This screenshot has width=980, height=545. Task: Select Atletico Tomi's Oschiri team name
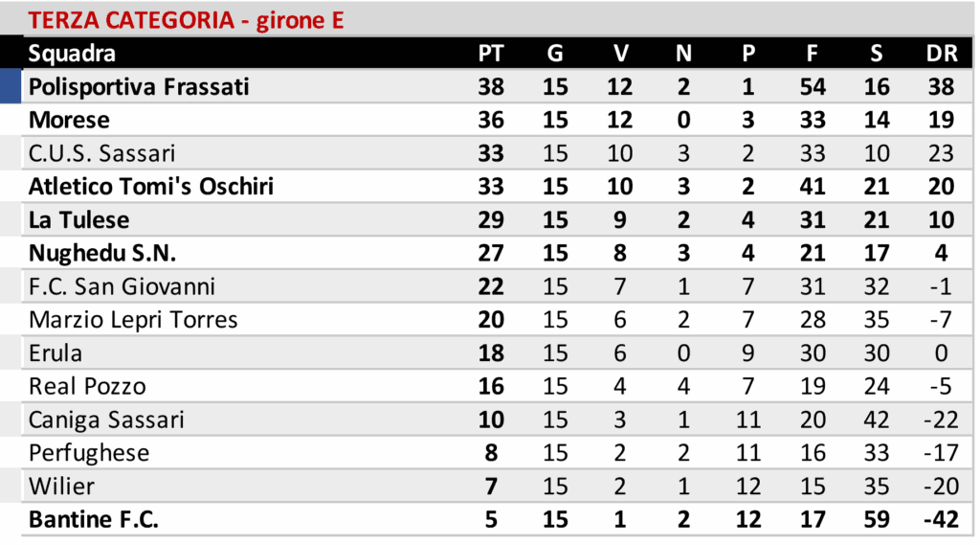click(x=151, y=186)
